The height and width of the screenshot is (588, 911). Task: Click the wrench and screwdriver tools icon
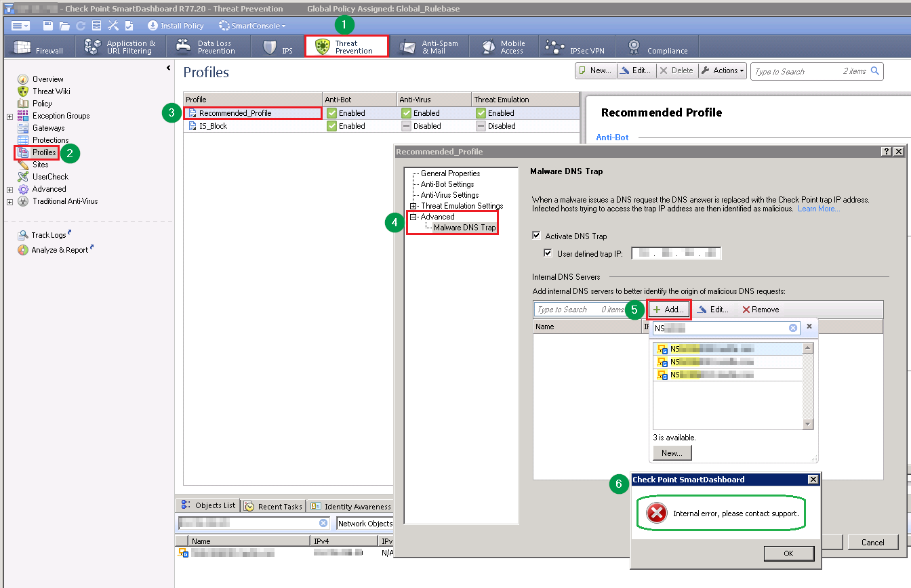pos(113,26)
